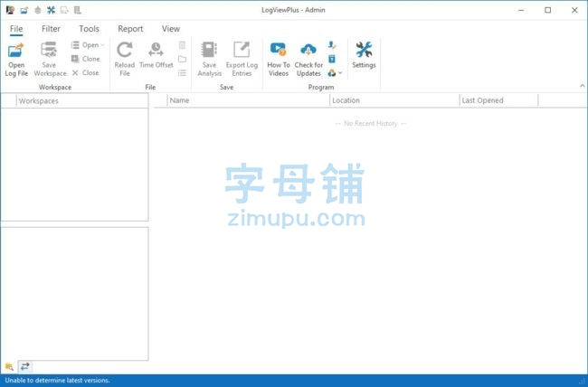Open the Time Offset tool
This screenshot has width=588, height=387.
(156, 55)
